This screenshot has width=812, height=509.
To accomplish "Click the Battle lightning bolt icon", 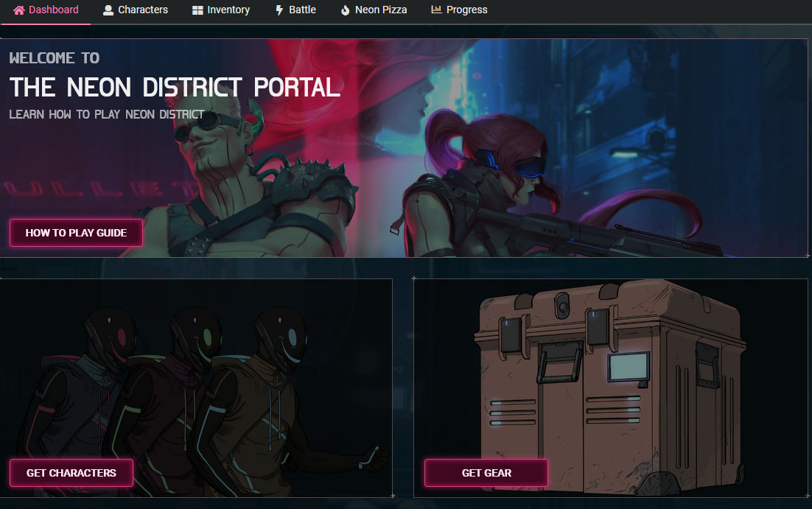I will (x=279, y=10).
